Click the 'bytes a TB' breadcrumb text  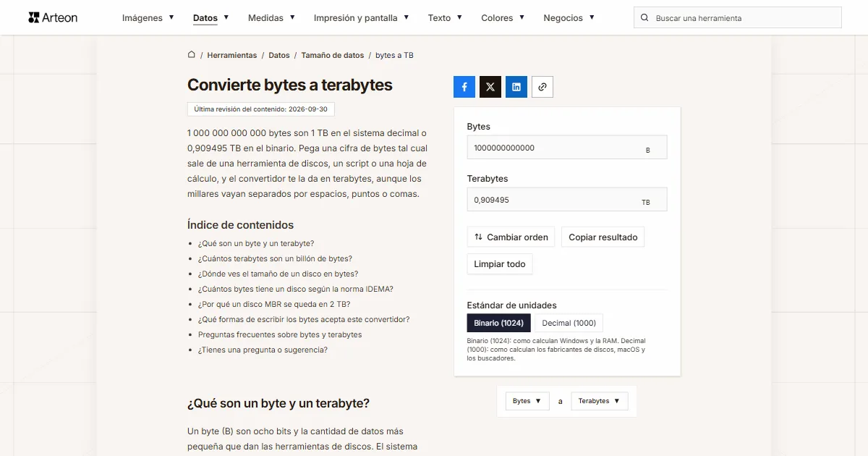point(394,55)
